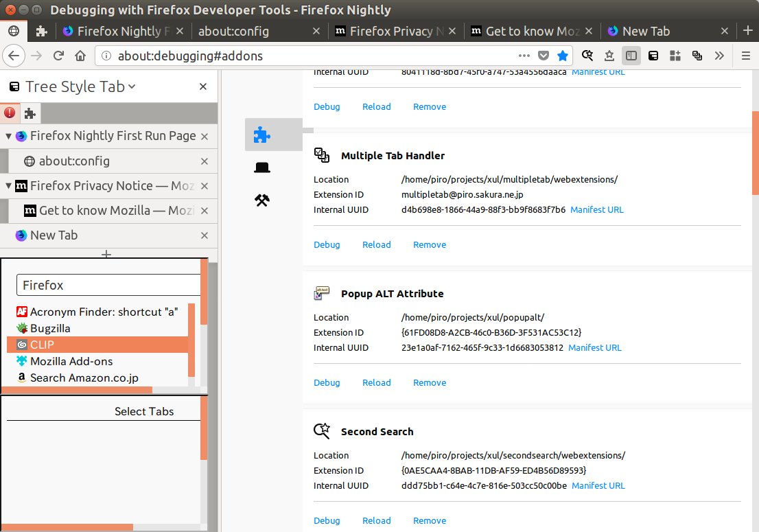Open the Tabs debugging category hat icon
Viewport: 759px width, 532px height.
coord(262,167)
